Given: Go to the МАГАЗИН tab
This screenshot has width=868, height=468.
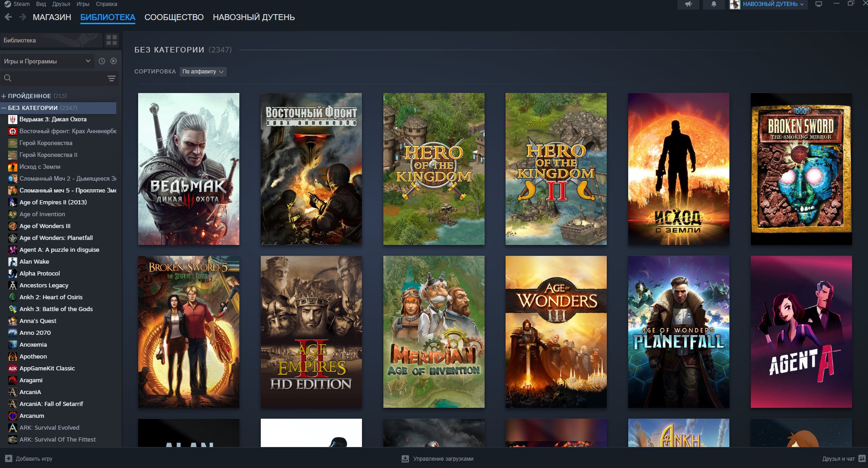Looking at the screenshot, I should click(52, 17).
